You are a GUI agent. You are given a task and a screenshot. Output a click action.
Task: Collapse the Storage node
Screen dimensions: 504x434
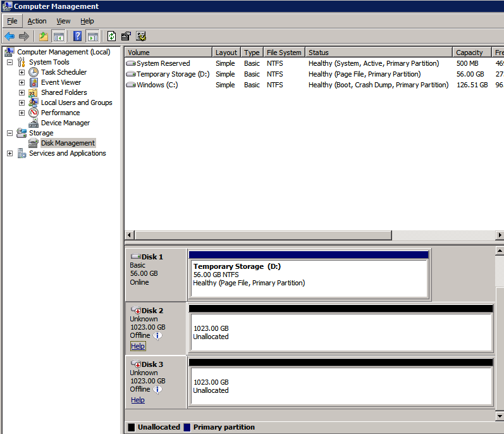10,133
